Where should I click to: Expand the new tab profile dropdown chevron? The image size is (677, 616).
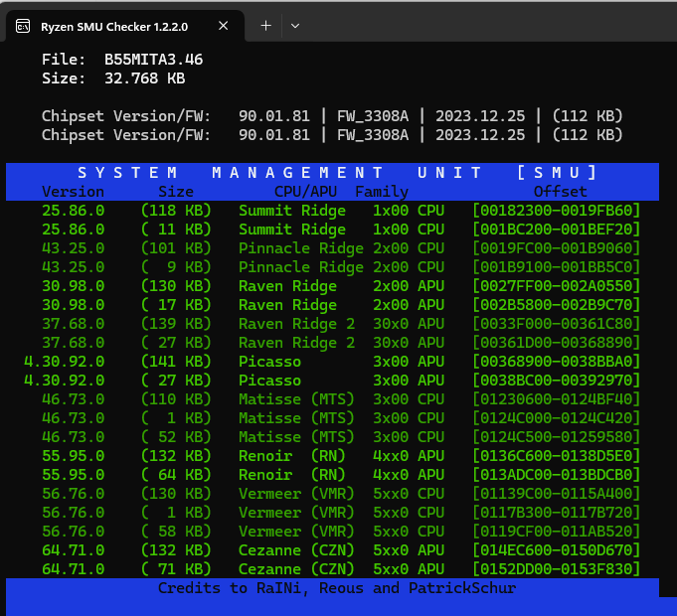point(295,26)
